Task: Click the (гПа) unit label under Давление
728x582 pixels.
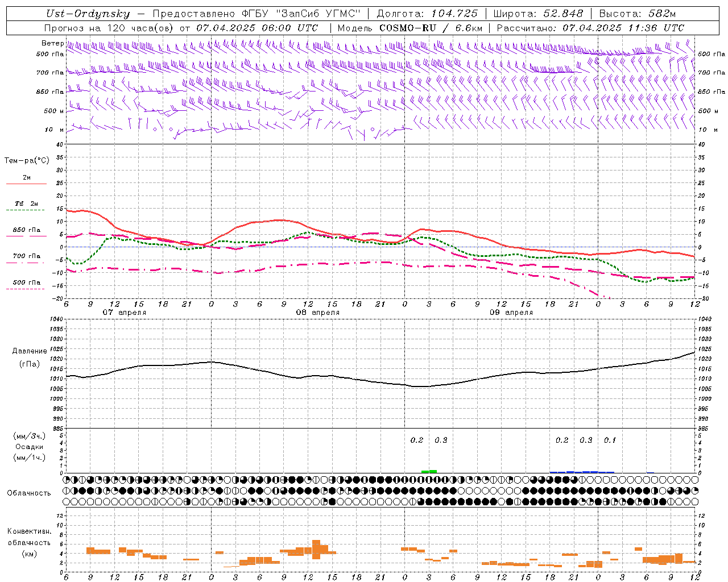Action: click(x=29, y=364)
